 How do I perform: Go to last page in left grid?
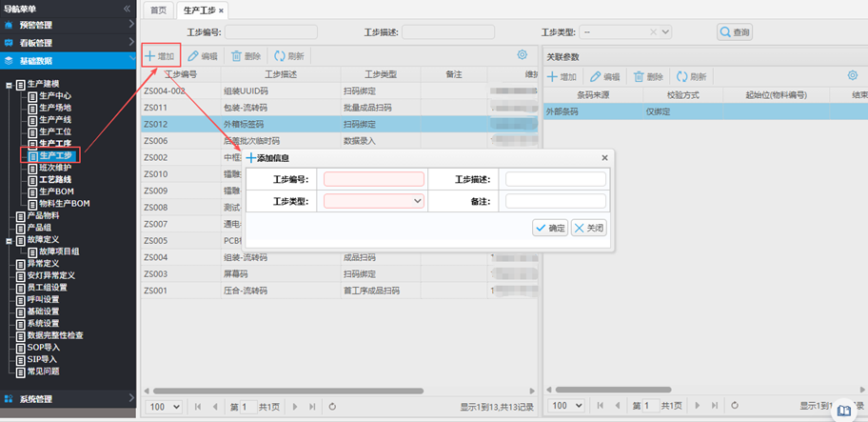coord(312,407)
